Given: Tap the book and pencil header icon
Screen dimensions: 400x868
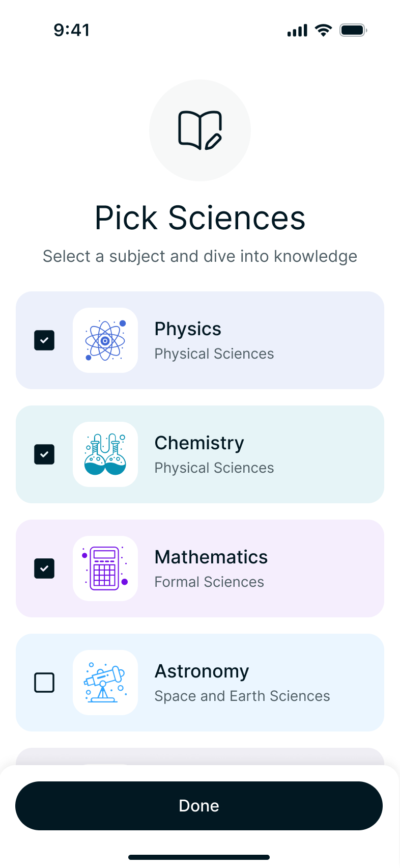Looking at the screenshot, I should click(200, 130).
